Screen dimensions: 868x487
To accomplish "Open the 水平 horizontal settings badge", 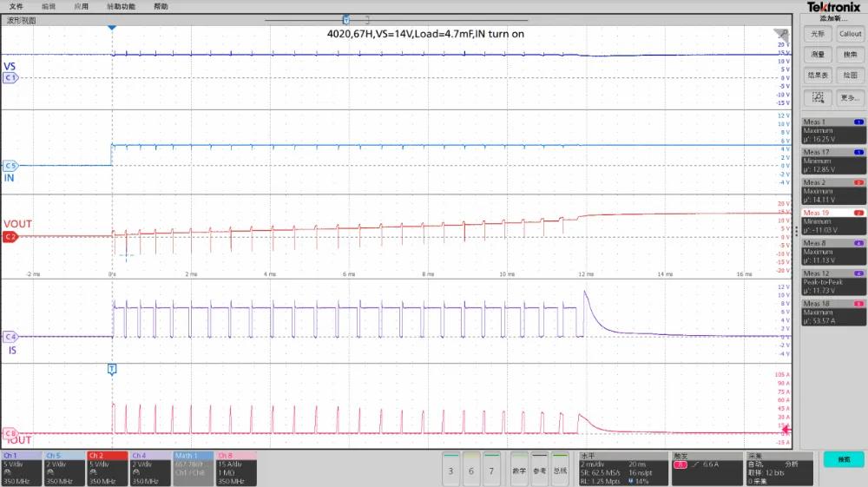I will tap(622, 467).
